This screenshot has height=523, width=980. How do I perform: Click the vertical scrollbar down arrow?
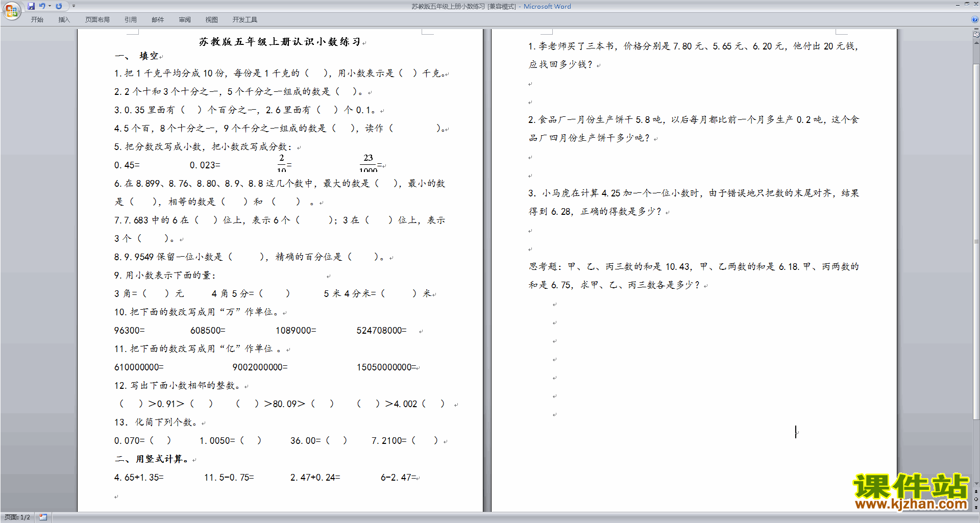point(976,484)
